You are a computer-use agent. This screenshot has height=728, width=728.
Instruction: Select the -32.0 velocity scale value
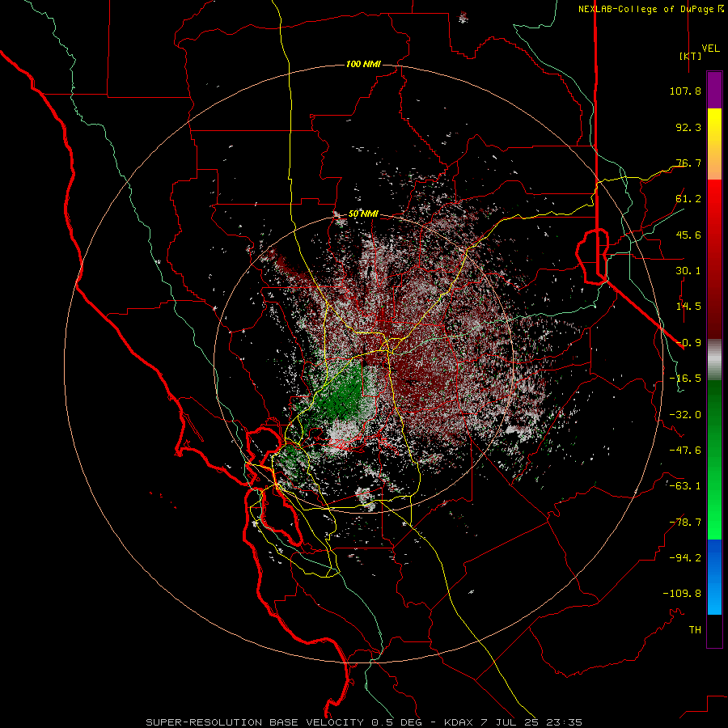click(685, 415)
